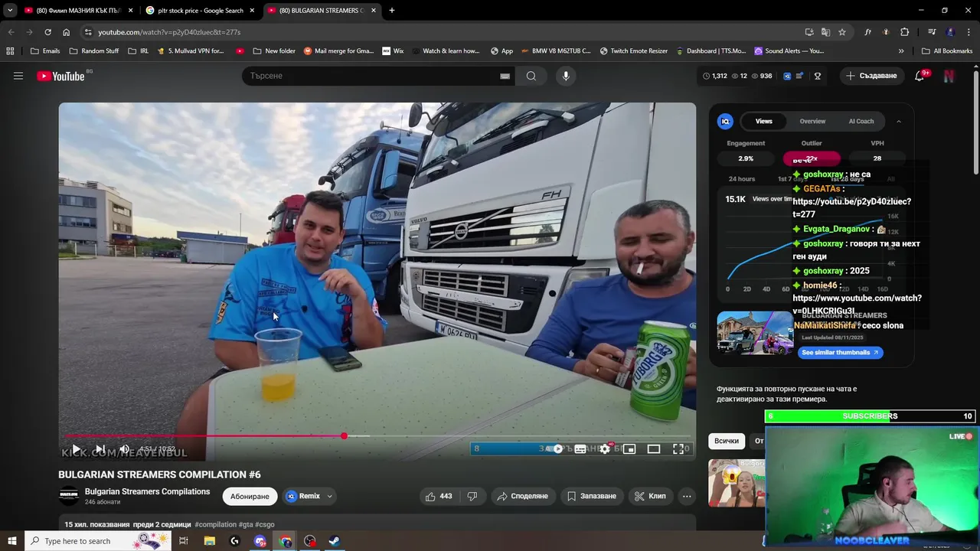Create a clip with Клип
Screen dimensions: 980x551
click(x=650, y=496)
